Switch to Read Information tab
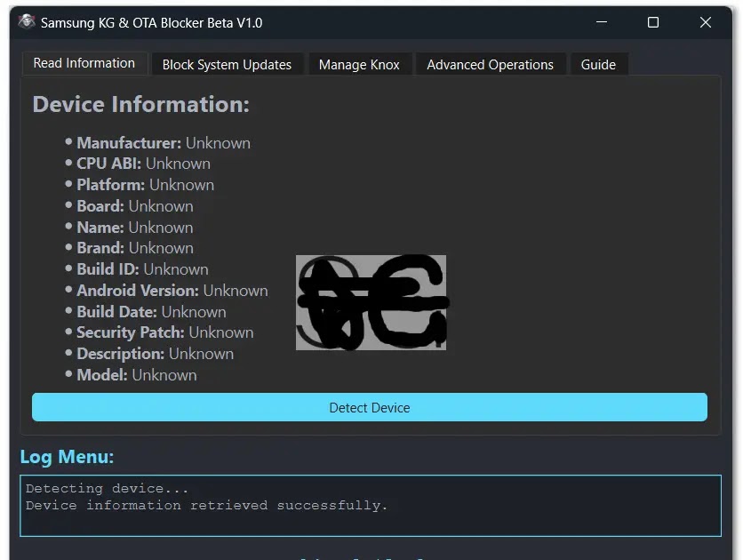 click(x=84, y=63)
